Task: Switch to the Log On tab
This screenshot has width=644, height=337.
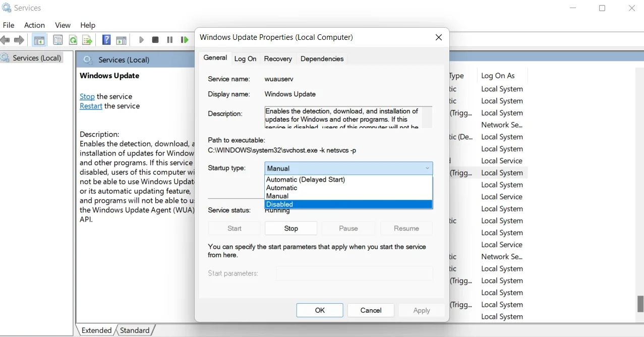Action: (245, 59)
